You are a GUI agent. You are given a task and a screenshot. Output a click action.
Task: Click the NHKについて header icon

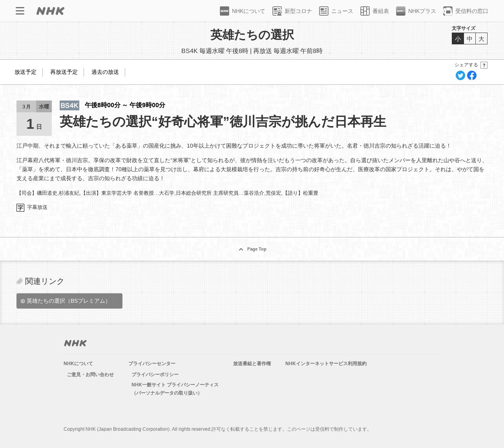(225, 11)
